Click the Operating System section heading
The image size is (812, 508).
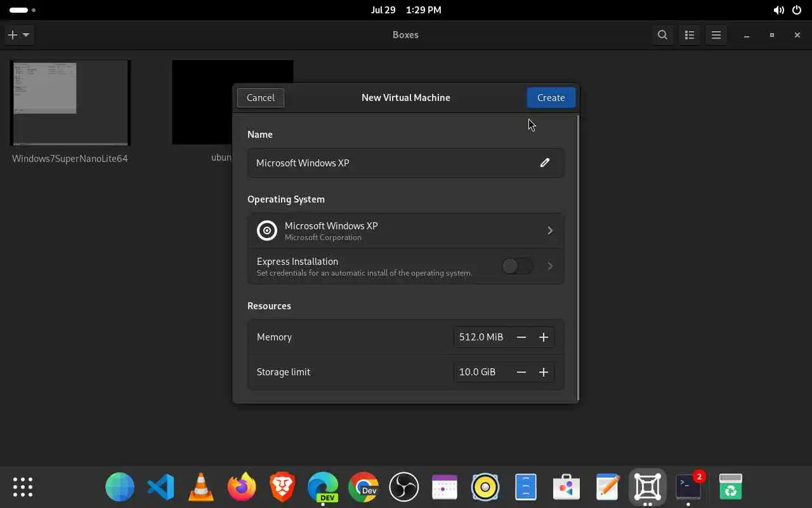point(286,199)
